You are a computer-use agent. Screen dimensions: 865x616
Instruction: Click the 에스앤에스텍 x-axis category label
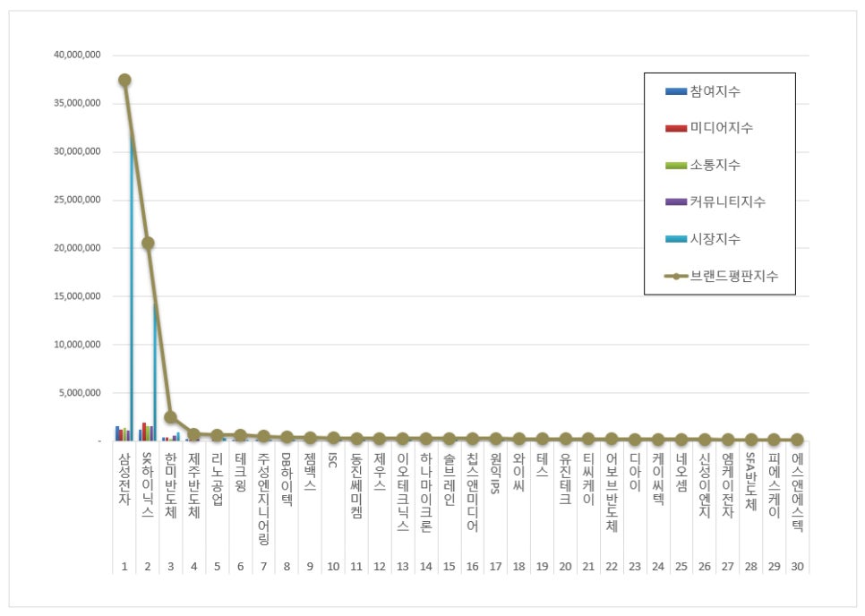(797, 492)
